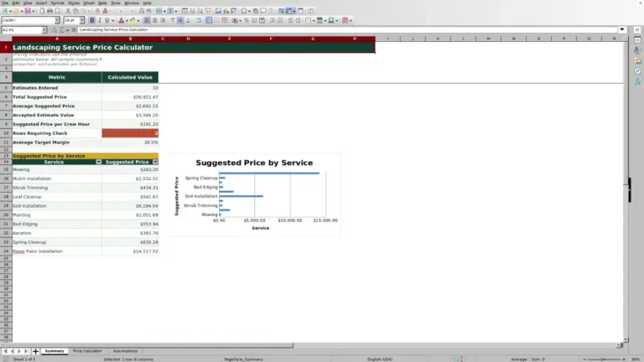Click the Format as Percent icon
644x362 pixels.
pyautogui.click(x=247, y=20)
